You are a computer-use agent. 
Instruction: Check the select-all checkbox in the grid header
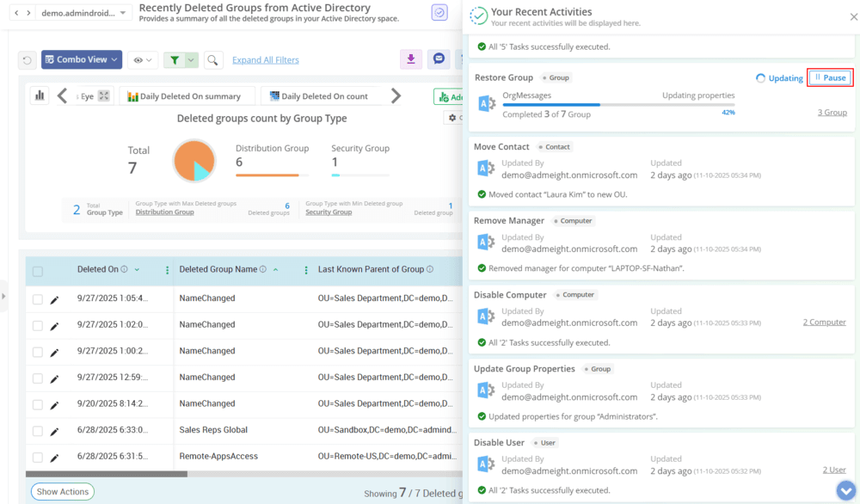(x=38, y=271)
